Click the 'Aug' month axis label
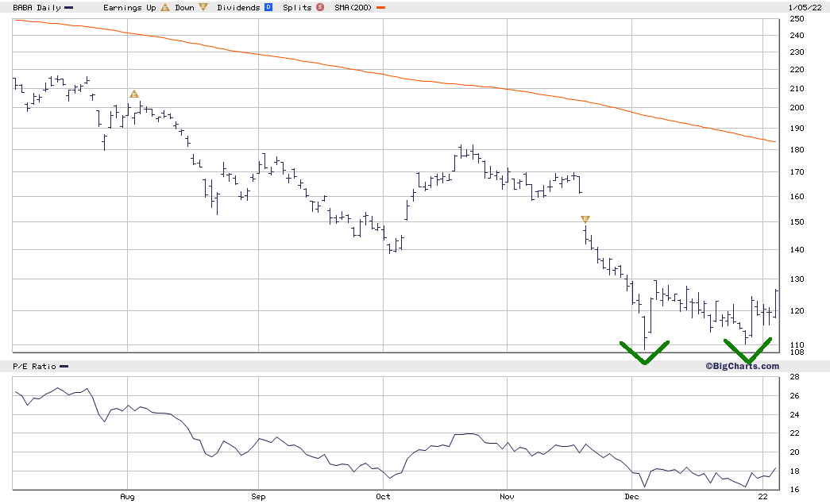Image resolution: width=830 pixels, height=504 pixels. (x=127, y=497)
